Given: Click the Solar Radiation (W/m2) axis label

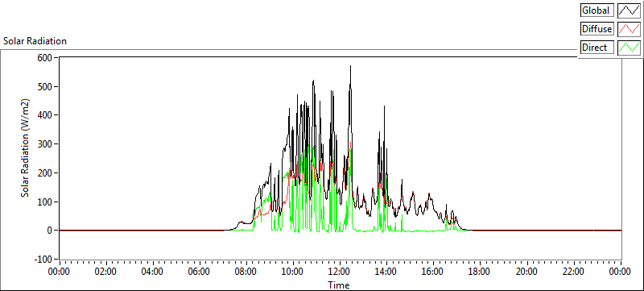Looking at the screenshot, I should pyautogui.click(x=26, y=148).
